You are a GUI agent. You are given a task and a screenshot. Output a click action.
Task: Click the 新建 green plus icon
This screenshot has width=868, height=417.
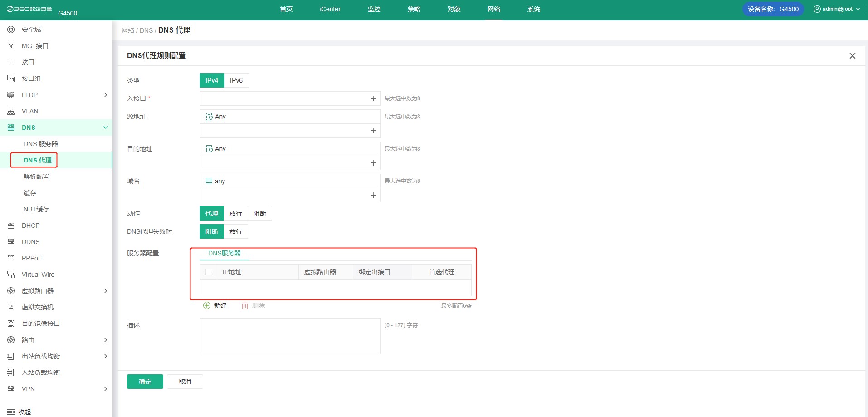tap(207, 305)
